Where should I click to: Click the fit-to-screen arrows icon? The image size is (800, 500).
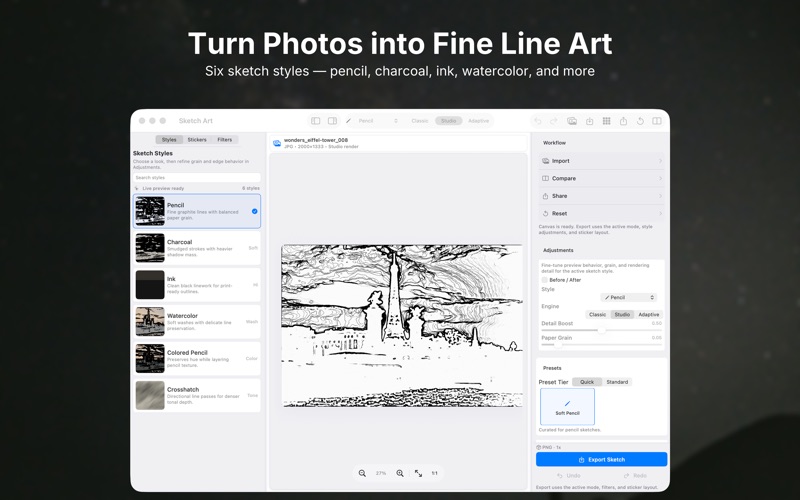pos(418,473)
